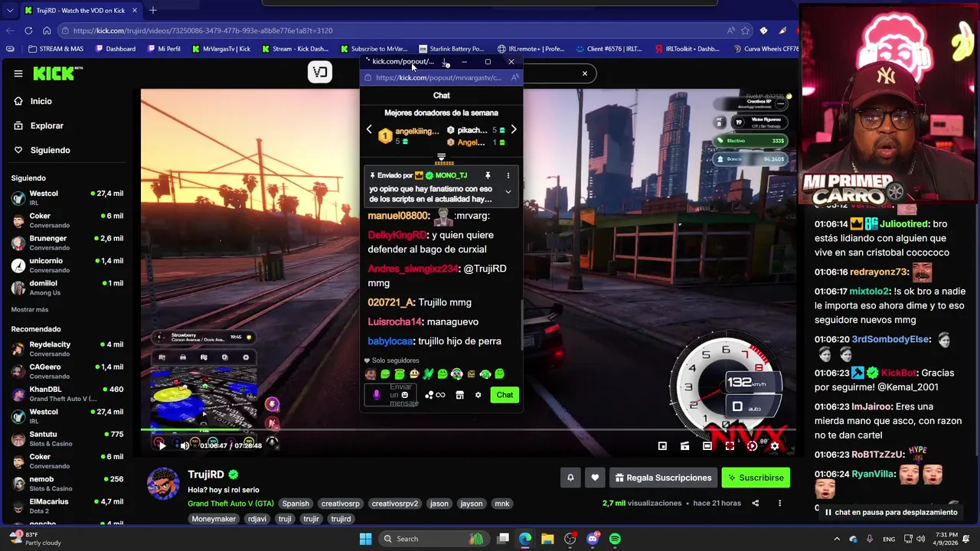Open Mi Perfil bookmark

click(x=164, y=49)
